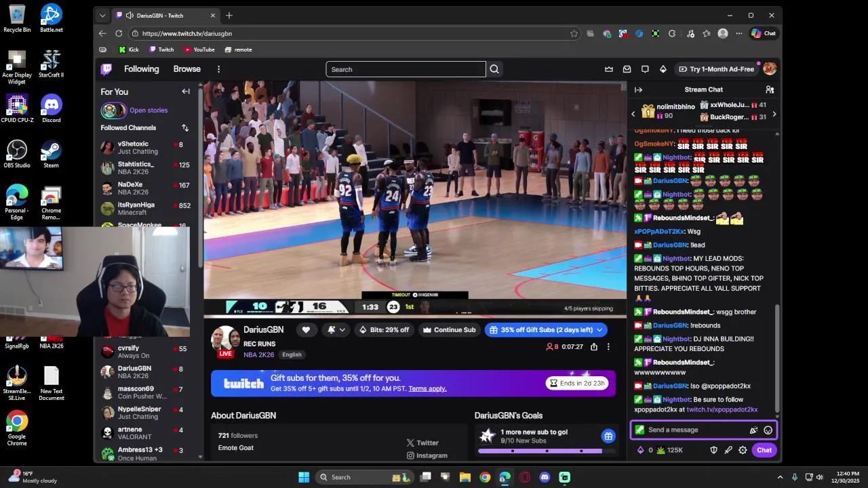Open Twitch home via the purple logo
The width and height of the screenshot is (868, 488).
[x=106, y=69]
